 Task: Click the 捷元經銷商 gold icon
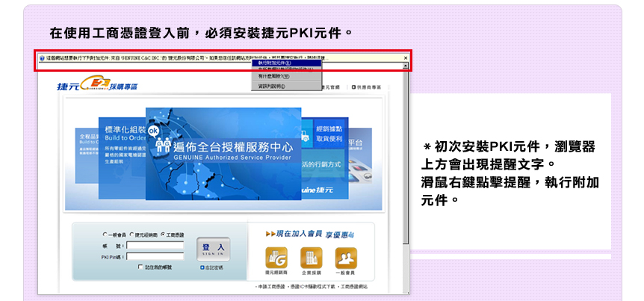[276, 258]
